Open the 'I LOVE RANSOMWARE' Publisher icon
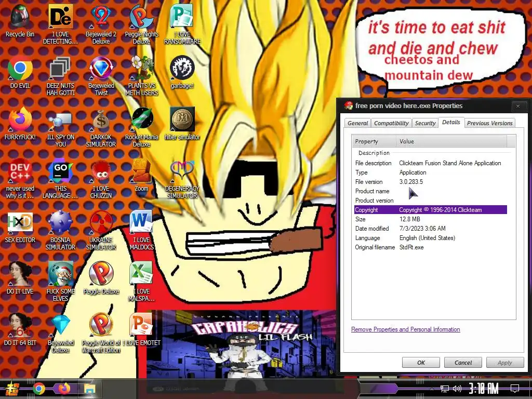This screenshot has height=399, width=532. 182,24
